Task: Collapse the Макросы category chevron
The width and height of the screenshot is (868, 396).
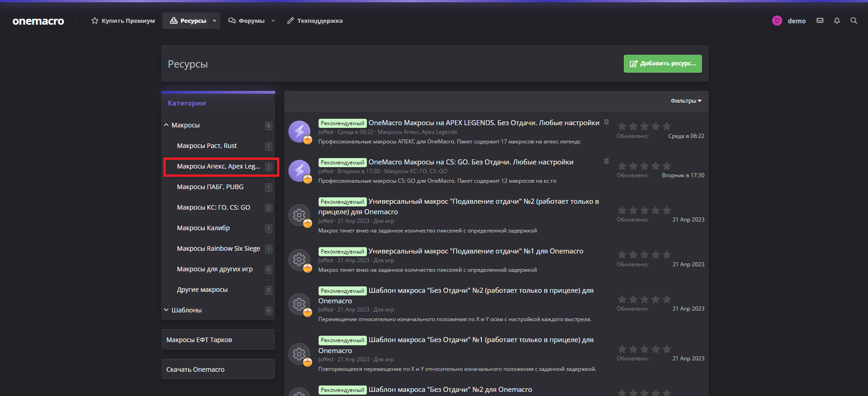Action: pyautogui.click(x=166, y=125)
